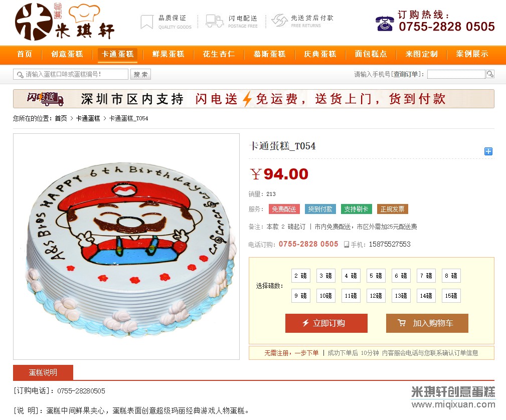Choose the 10磅 weight option
The height and width of the screenshot is (420, 506).
[x=325, y=296]
